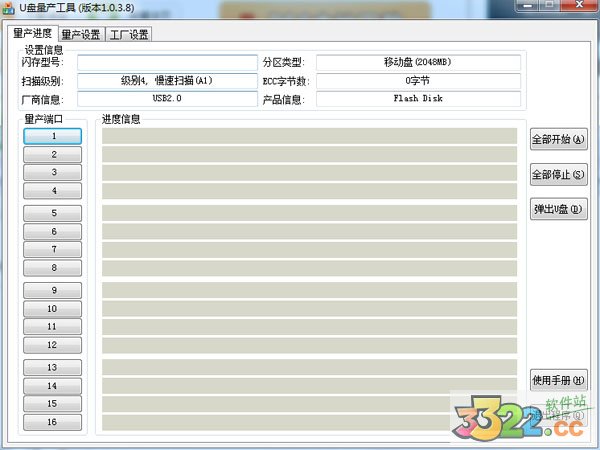Select production port 4 button
Image resolution: width=600 pixels, height=450 pixels.
point(52,191)
